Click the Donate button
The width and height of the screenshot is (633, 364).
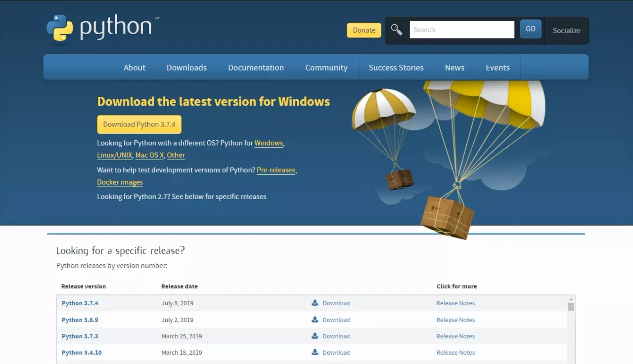364,30
